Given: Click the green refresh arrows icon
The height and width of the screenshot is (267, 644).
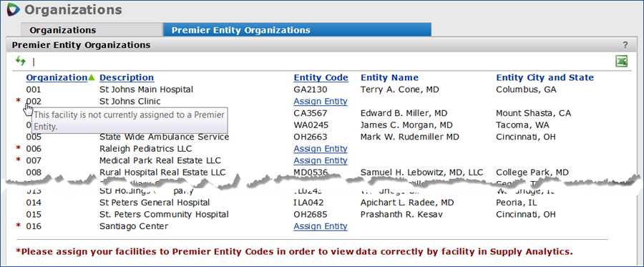Looking at the screenshot, I should [x=21, y=62].
